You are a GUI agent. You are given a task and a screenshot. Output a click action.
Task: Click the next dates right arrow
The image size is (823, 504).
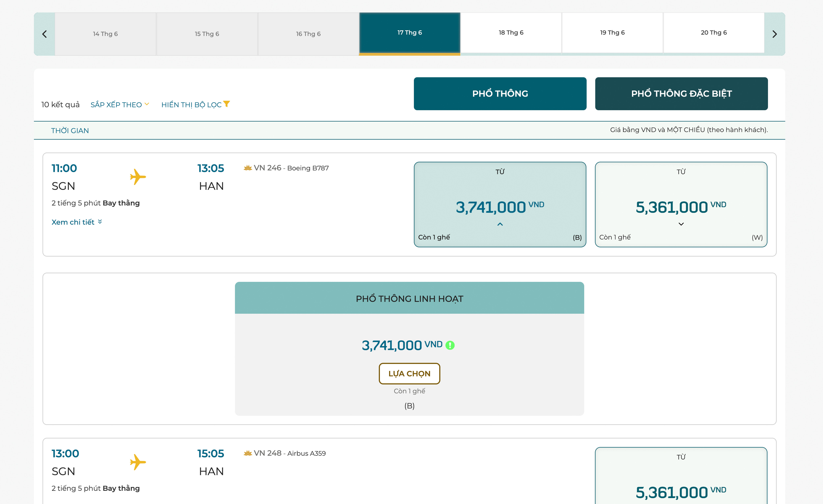774,34
